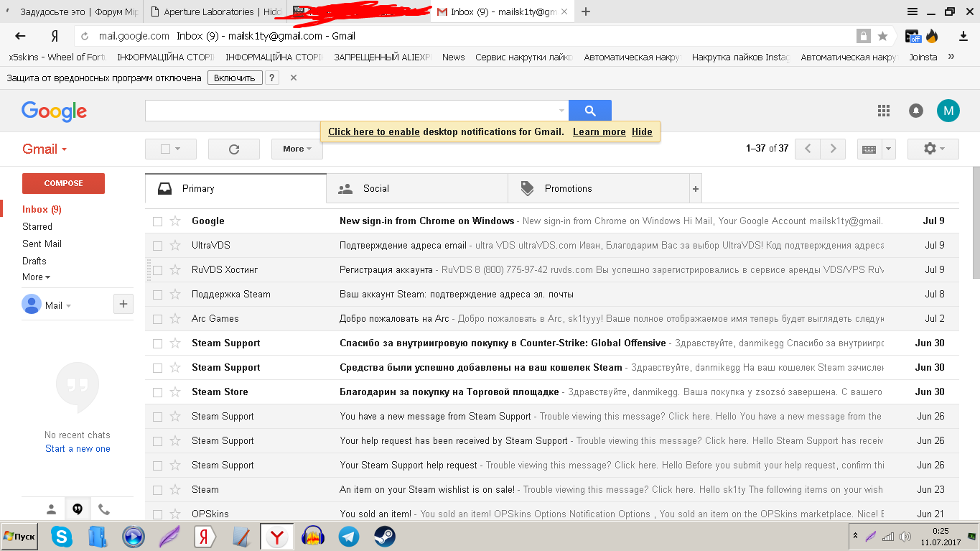Open the browser hamburger menu
Image resolution: width=980 pixels, height=551 pixels.
913,11
